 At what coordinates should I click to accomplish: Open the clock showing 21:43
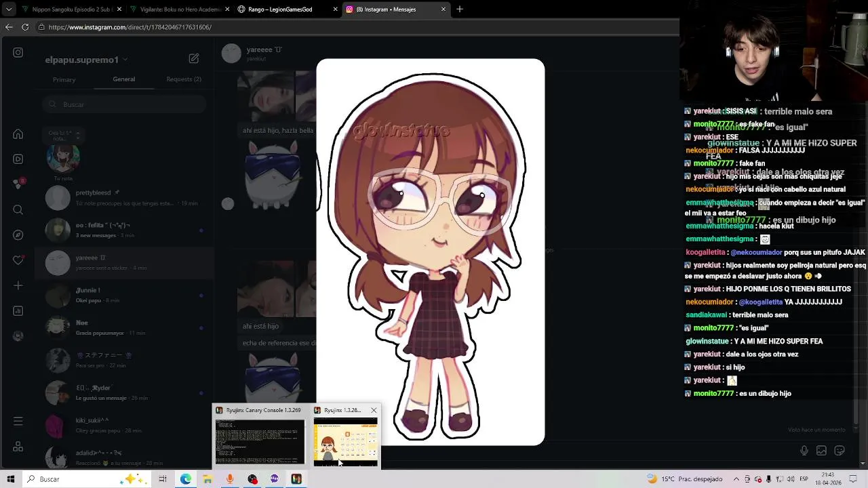click(x=828, y=479)
